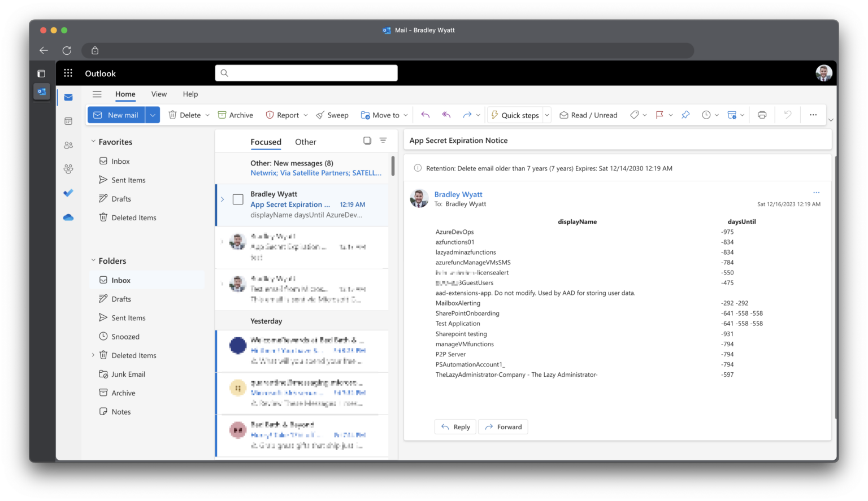The width and height of the screenshot is (868, 501).
Task: Click the sender name Bradley Wyatt link
Action: pos(458,194)
